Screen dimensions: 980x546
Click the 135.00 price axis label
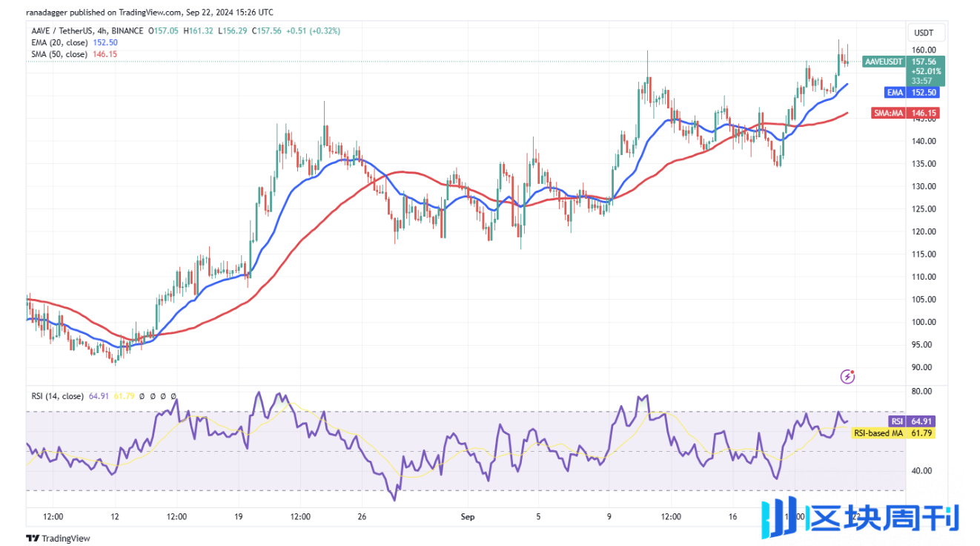point(924,164)
